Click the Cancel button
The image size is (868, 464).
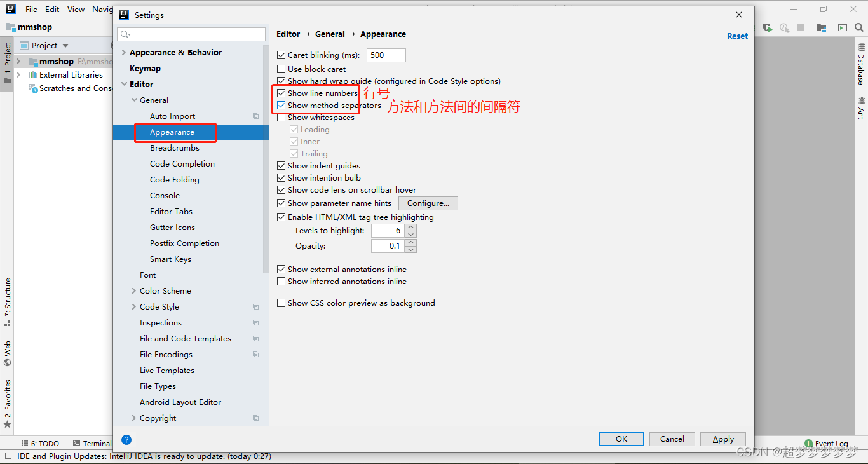click(672, 439)
